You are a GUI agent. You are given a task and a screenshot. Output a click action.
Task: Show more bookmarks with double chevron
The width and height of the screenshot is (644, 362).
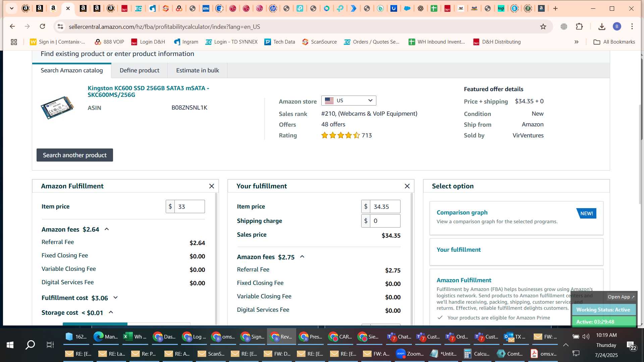576,42
